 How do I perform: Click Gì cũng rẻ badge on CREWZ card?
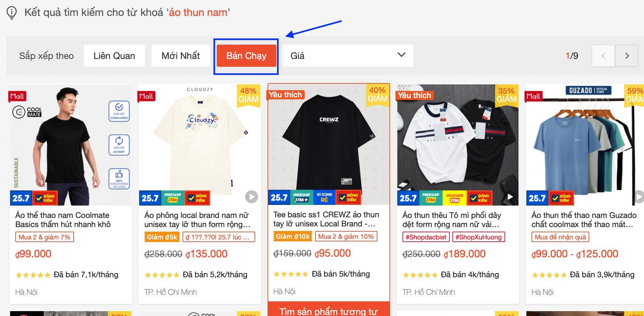coord(324,197)
